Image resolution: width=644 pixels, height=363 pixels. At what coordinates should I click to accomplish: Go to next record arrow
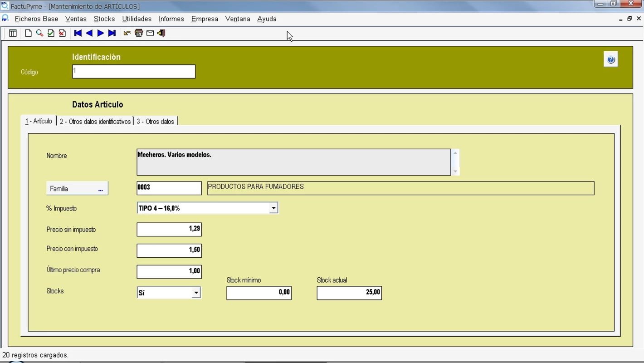101,33
